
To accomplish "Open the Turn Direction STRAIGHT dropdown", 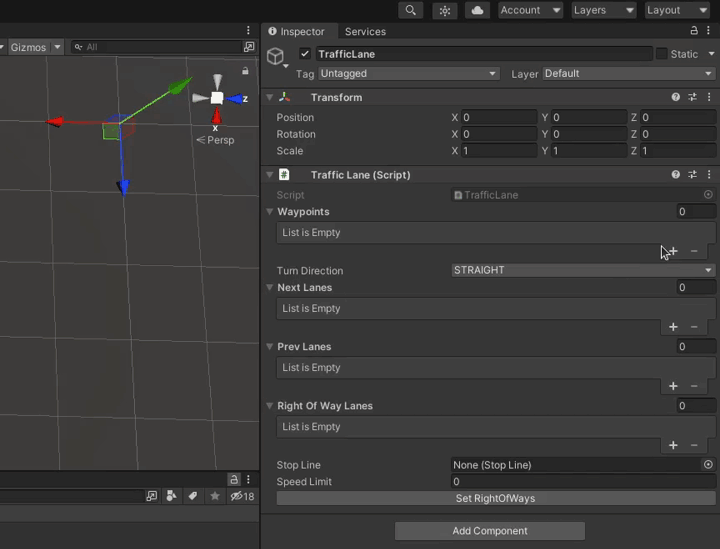I will 583,270.
